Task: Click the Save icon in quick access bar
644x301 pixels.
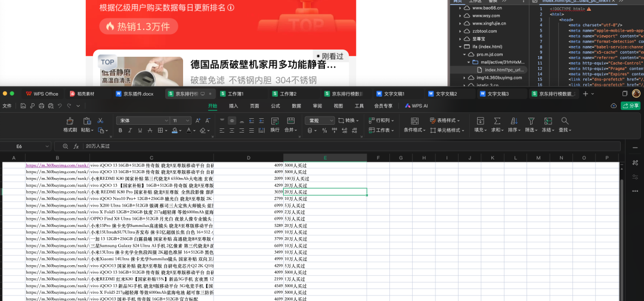Action: [x=23, y=106]
